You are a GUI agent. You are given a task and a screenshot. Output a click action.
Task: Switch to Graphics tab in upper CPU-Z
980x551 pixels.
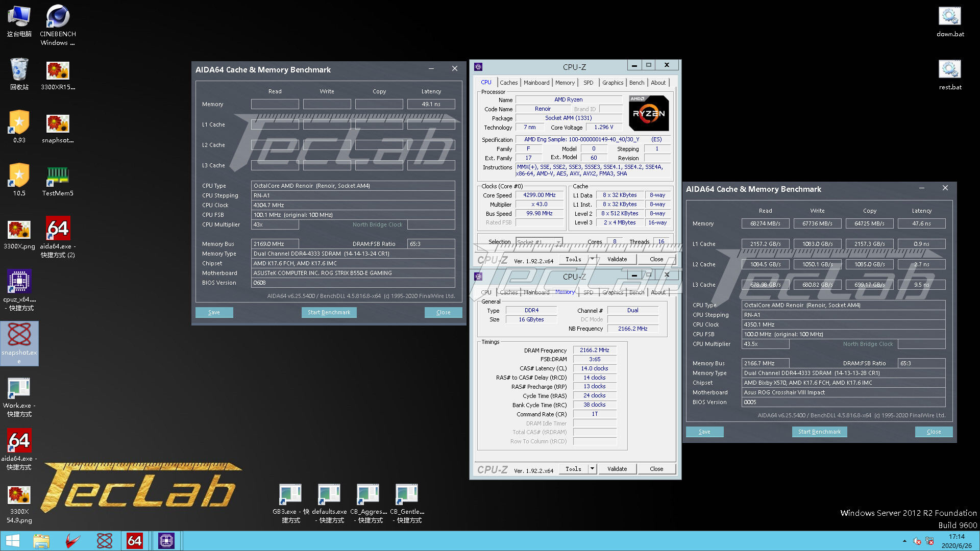pyautogui.click(x=612, y=83)
